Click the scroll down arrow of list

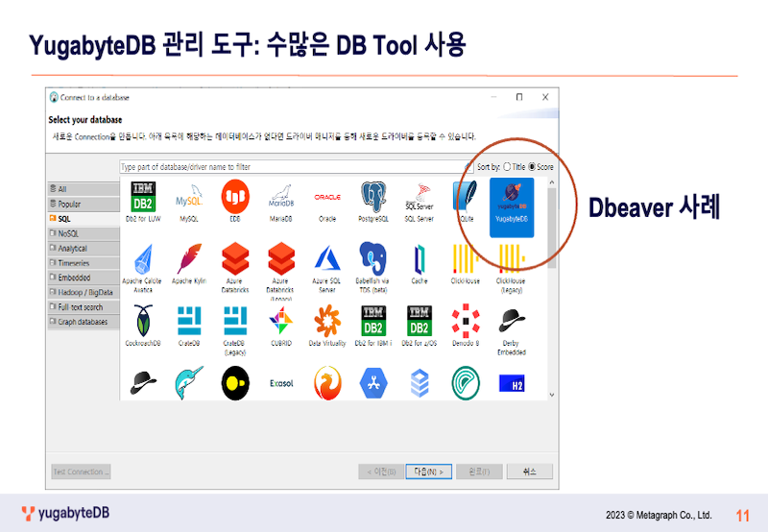551,395
